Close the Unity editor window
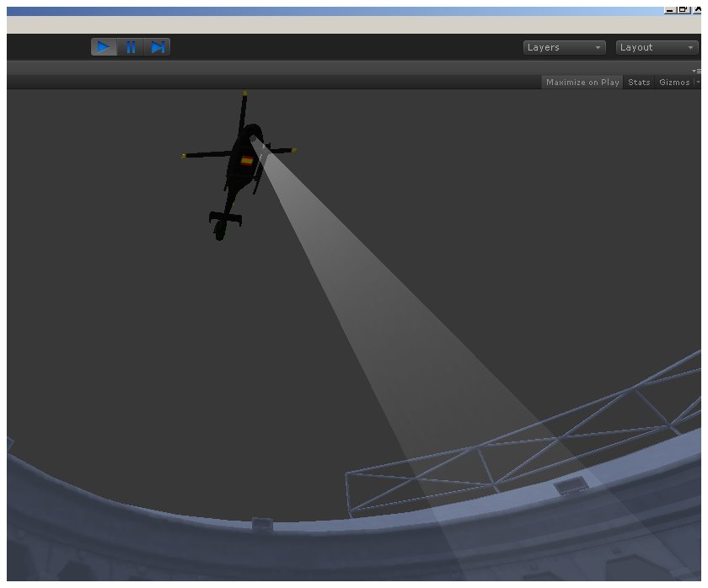Viewport: 708px width, 588px height. [x=697, y=10]
